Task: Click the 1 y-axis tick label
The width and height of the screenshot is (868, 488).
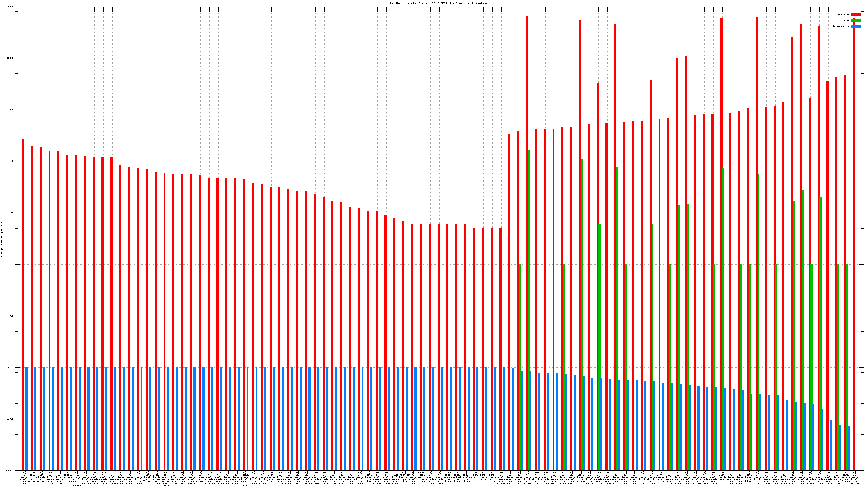Action: [13, 264]
